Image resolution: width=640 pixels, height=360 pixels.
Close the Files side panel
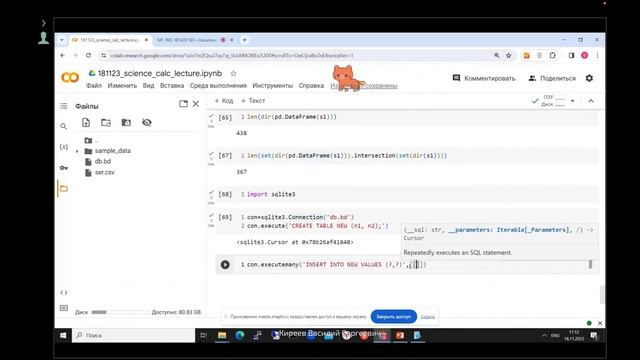coord(196,104)
